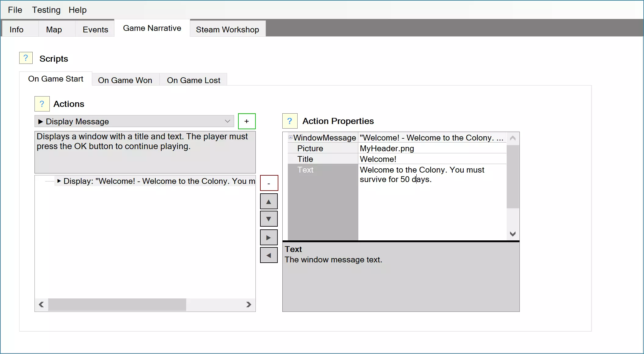644x354 pixels.
Task: Edit the Picture property value
Action: 432,148
